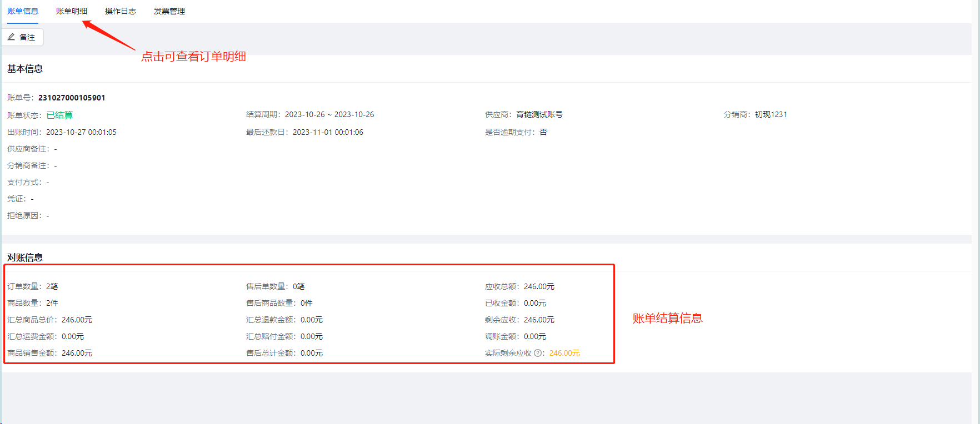Click the 拒绝原因 field label

pyautogui.click(x=24, y=215)
